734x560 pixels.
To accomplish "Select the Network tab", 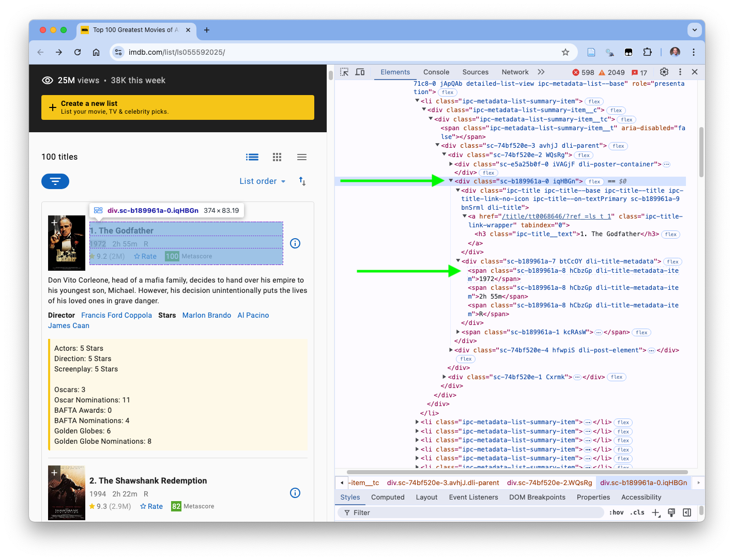I will click(x=515, y=72).
